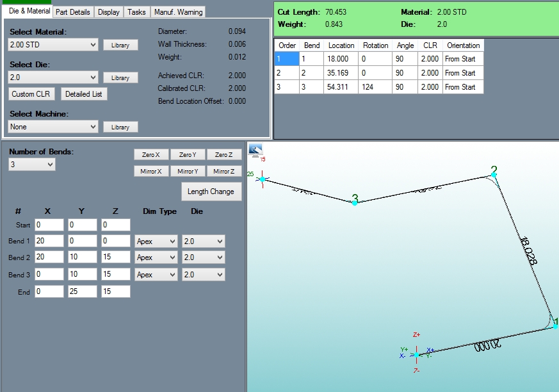Click the Mirror Y button

click(188, 172)
